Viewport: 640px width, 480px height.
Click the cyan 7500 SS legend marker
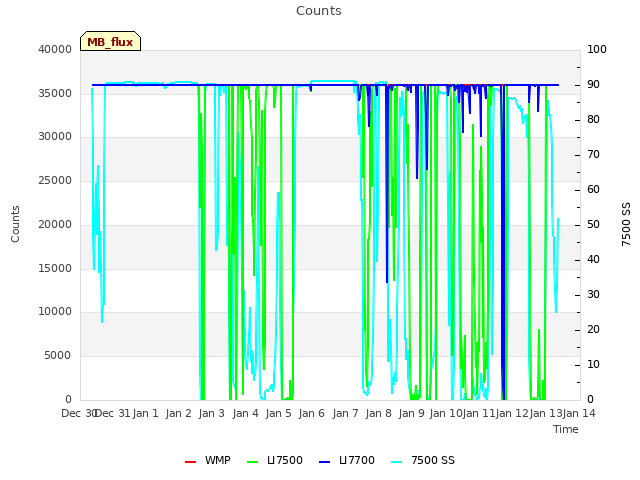397,462
